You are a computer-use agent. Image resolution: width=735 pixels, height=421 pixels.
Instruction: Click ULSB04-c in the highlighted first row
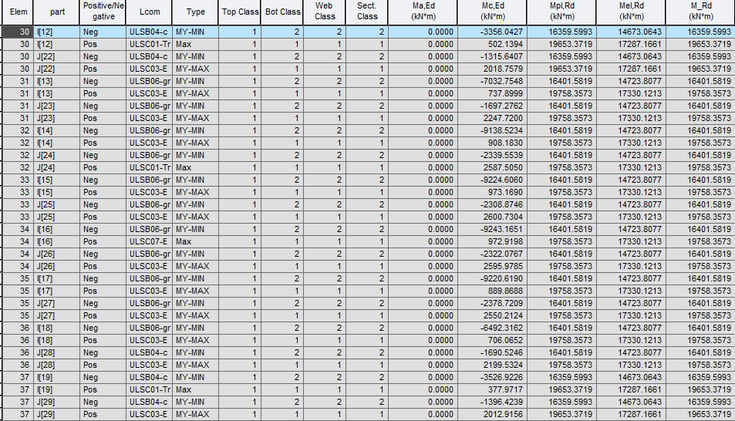pos(149,32)
